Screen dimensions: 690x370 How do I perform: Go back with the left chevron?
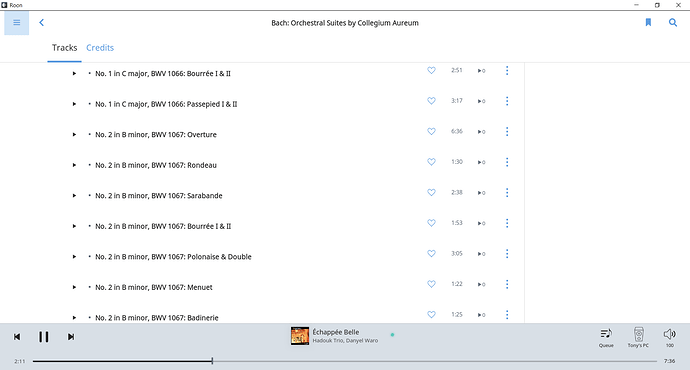coord(42,22)
